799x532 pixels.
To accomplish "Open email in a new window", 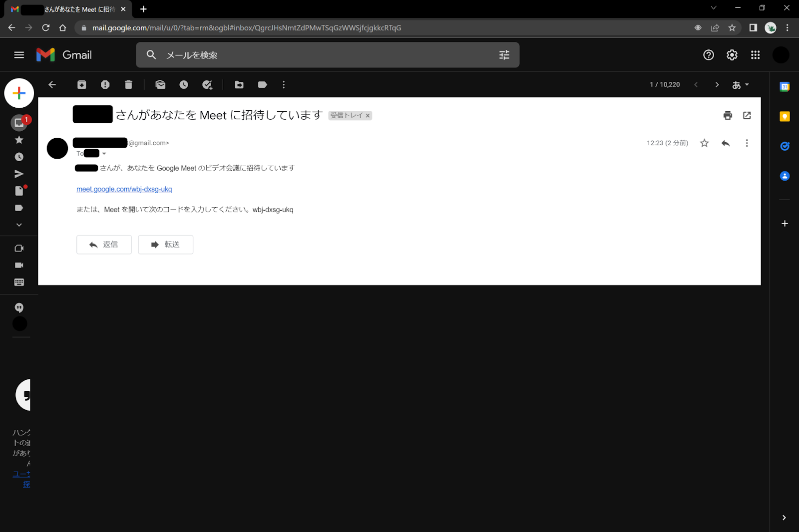I will pos(747,115).
